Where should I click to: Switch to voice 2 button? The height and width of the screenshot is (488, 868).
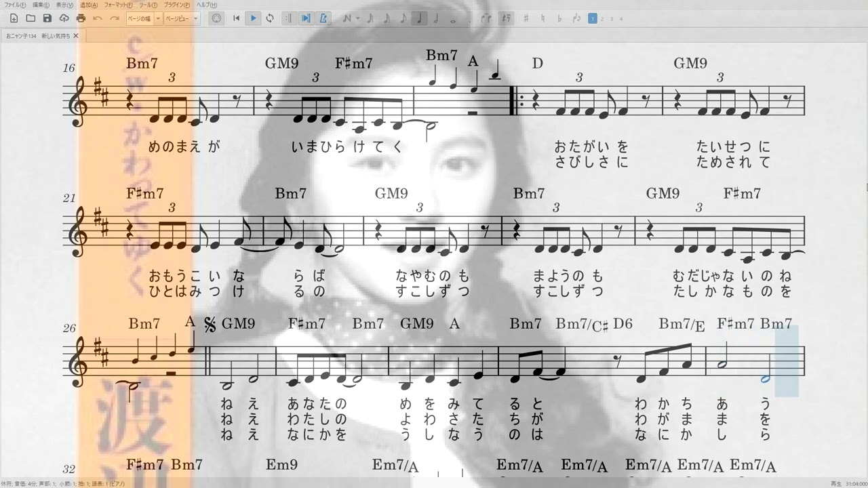pos(602,18)
